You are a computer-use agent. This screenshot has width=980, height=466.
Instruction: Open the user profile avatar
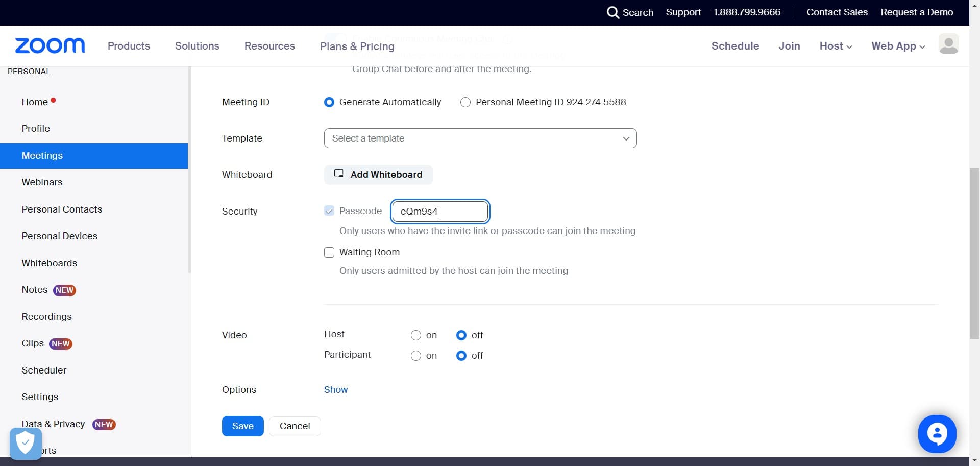point(948,44)
